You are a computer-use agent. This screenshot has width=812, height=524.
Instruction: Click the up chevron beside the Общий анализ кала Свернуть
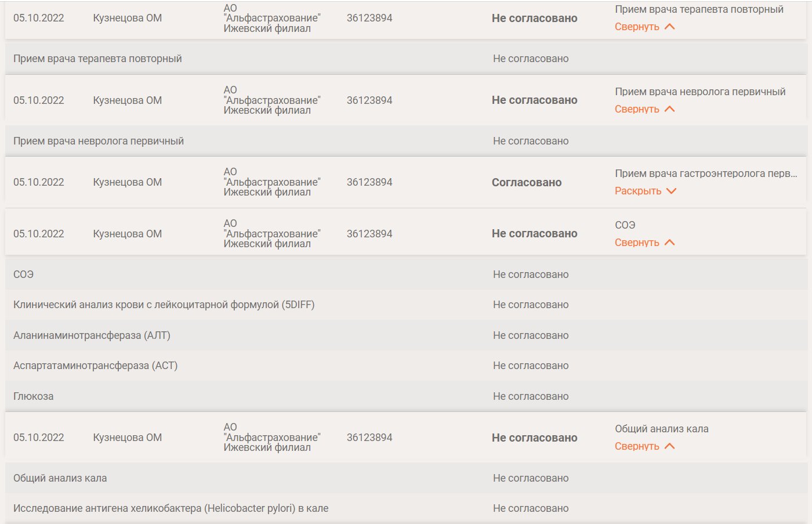click(x=670, y=446)
